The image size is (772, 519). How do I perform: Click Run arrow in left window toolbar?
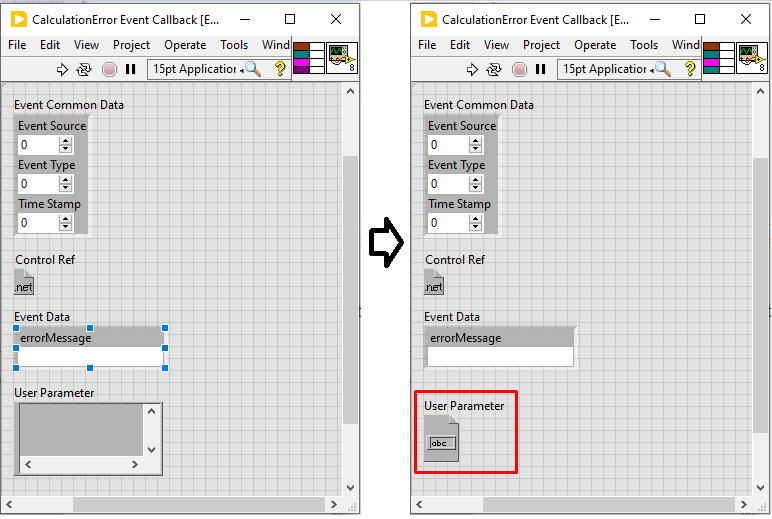[x=62, y=69]
